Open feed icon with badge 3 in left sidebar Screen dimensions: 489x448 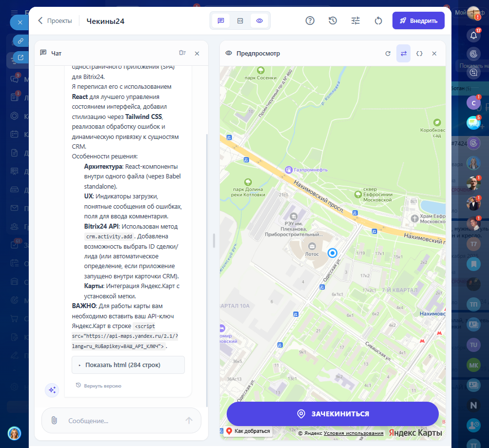[15, 97]
